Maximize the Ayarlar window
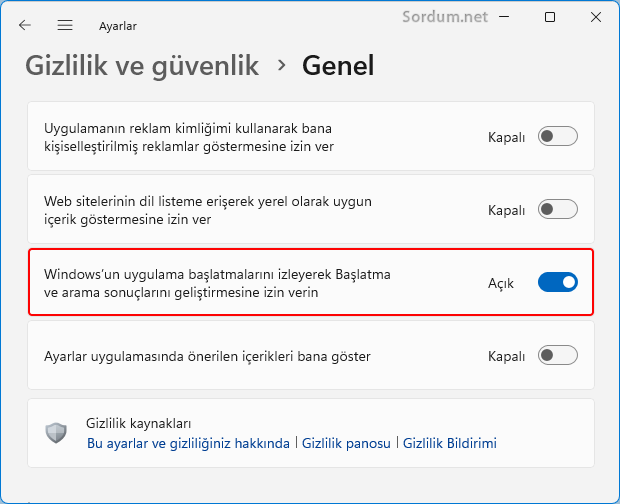Image resolution: width=620 pixels, height=504 pixels. (x=550, y=17)
